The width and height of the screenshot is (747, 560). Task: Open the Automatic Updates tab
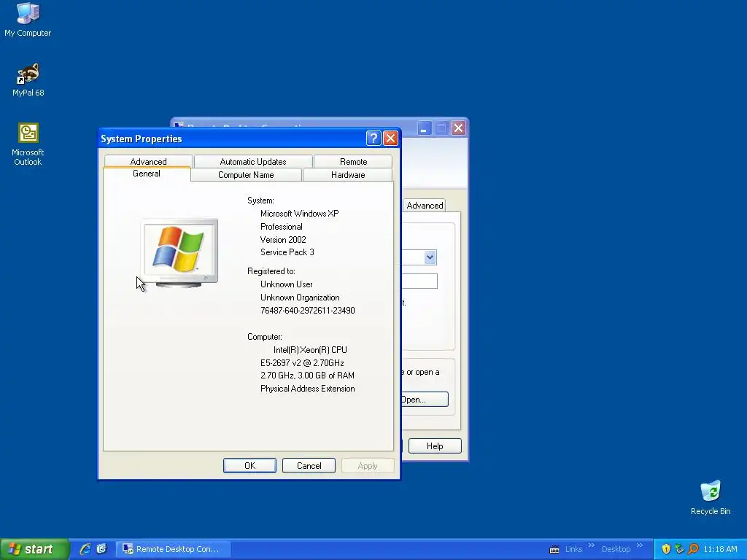253,161
